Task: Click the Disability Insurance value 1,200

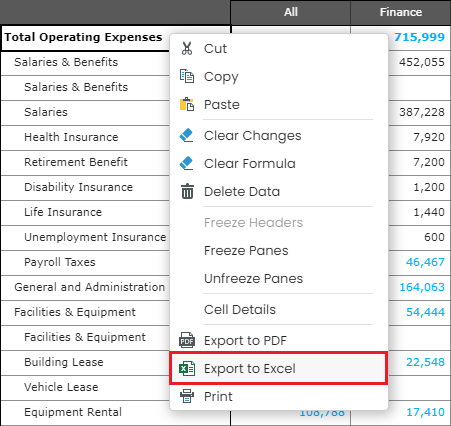Action: click(429, 187)
